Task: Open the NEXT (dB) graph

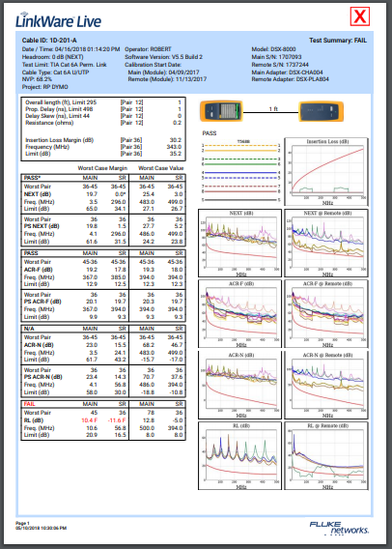Action: pos(239,244)
